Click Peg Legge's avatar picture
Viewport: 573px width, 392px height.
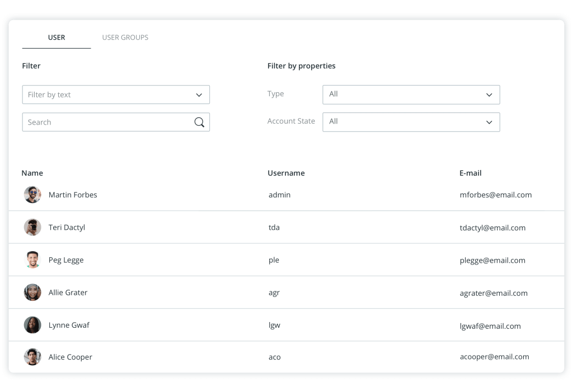coord(32,260)
